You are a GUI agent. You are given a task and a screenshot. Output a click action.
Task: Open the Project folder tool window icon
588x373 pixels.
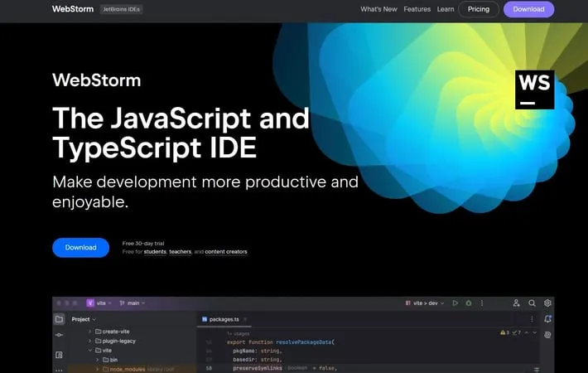(59, 319)
